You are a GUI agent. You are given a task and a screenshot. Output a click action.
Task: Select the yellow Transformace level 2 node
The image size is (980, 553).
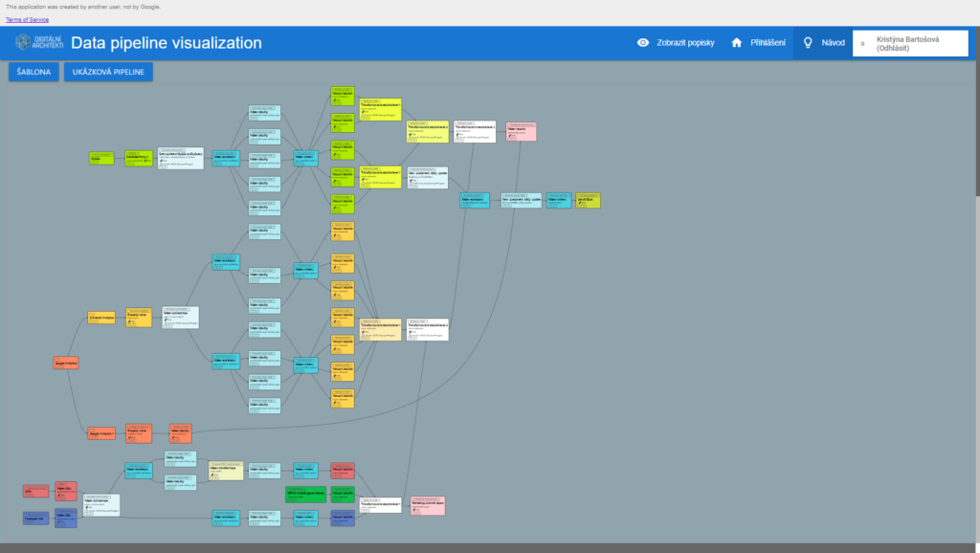point(428,132)
